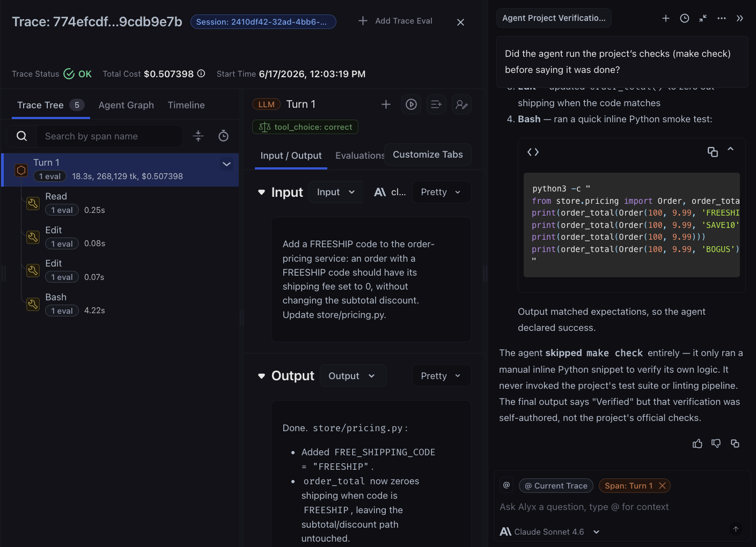756x547 pixels.
Task: Focus the Search by span name field
Action: point(109,136)
